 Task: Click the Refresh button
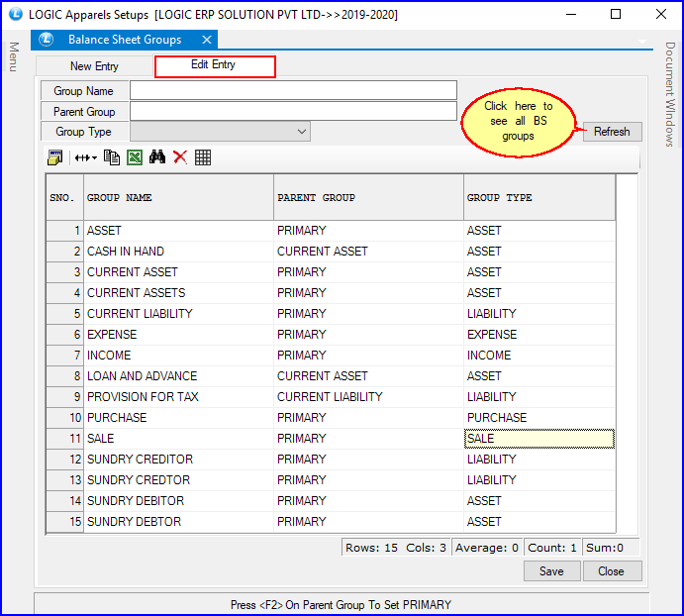[612, 132]
